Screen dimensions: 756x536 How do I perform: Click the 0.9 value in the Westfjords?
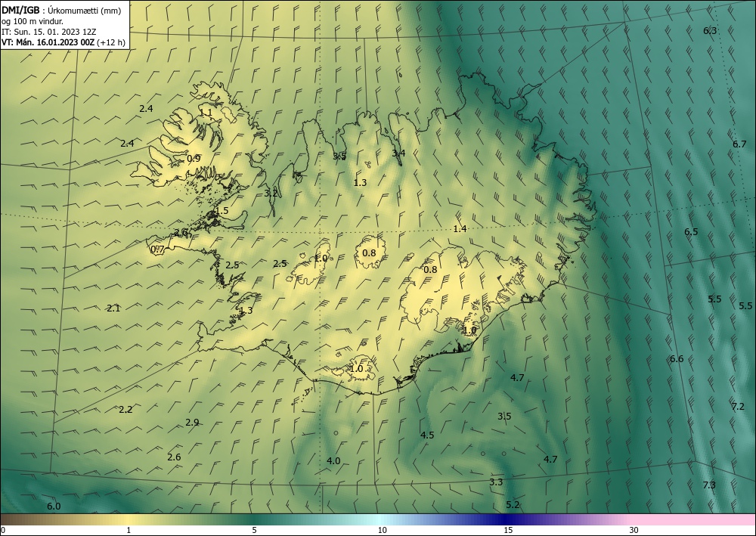click(x=194, y=159)
